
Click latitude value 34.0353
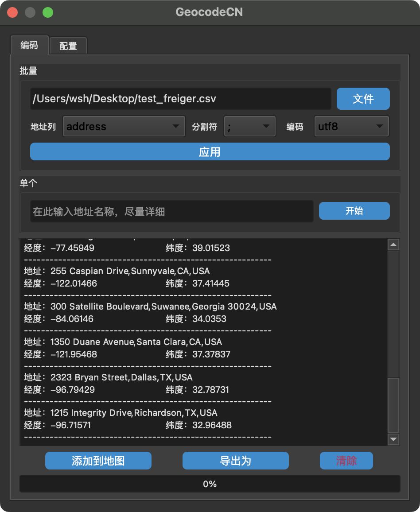point(209,319)
